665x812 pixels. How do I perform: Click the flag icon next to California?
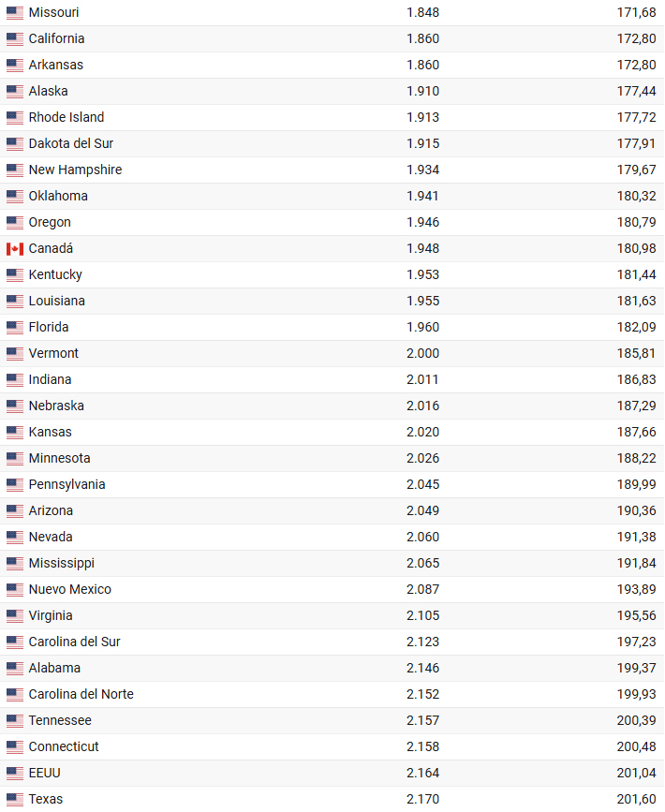click(14, 39)
